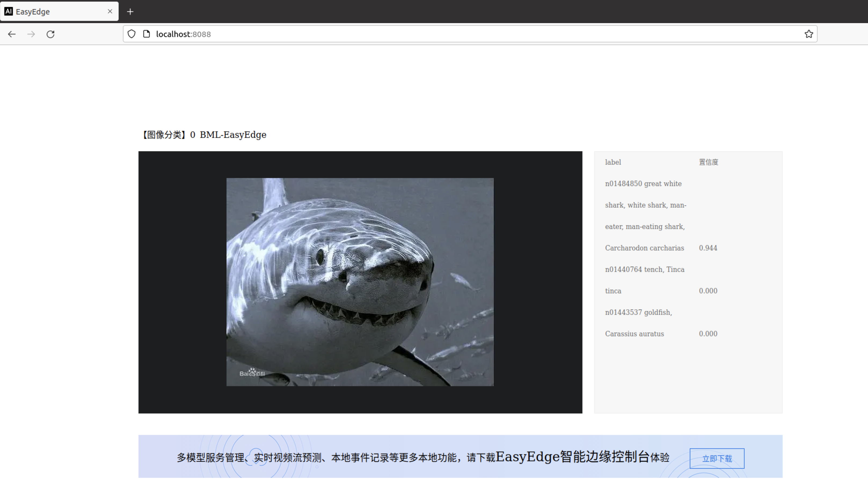Click the EasyEdge tab AI favicon

pos(9,11)
